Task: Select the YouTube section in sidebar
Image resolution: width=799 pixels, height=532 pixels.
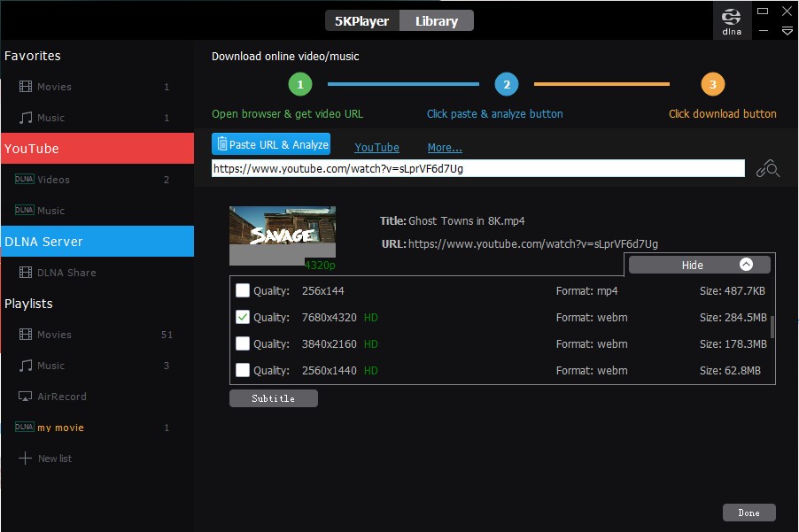Action: pyautogui.click(x=97, y=148)
